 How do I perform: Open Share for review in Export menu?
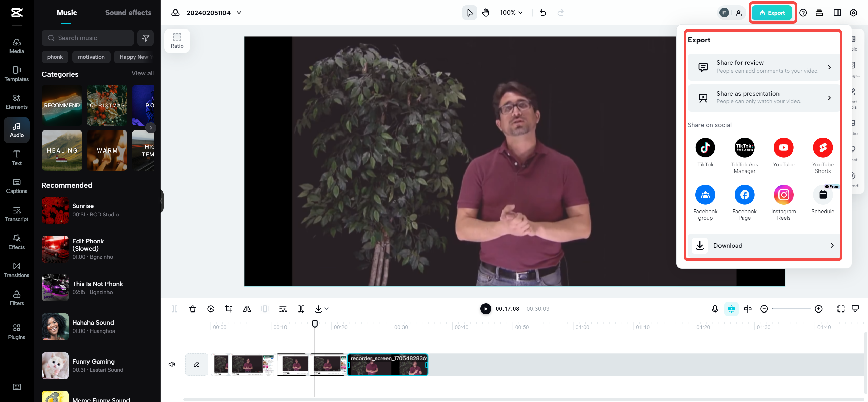(763, 66)
